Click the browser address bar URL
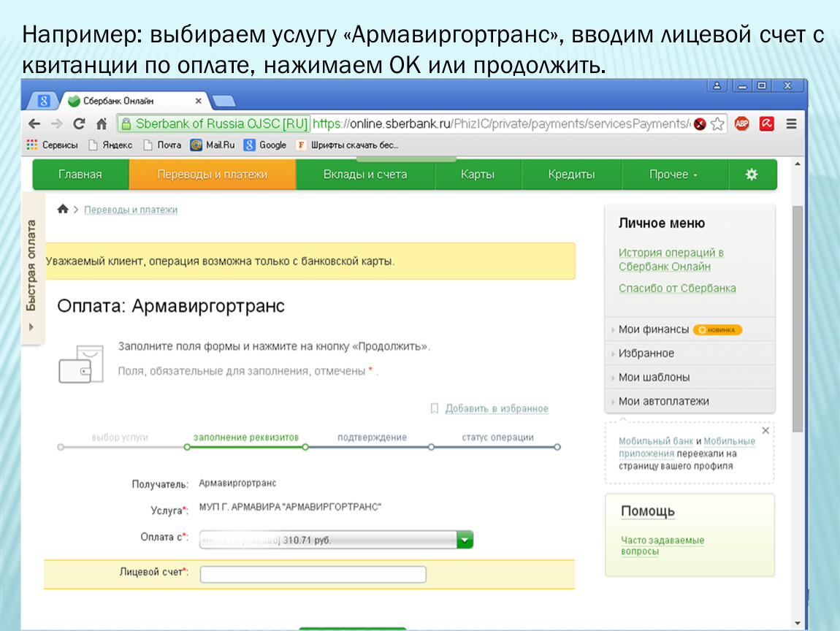Image resolution: width=840 pixels, height=631 pixels. click(501, 124)
